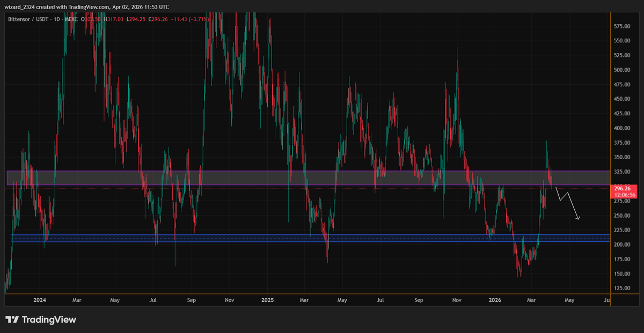Click the 2024 label on the time axis
This screenshot has width=644, height=333.
(x=39, y=300)
